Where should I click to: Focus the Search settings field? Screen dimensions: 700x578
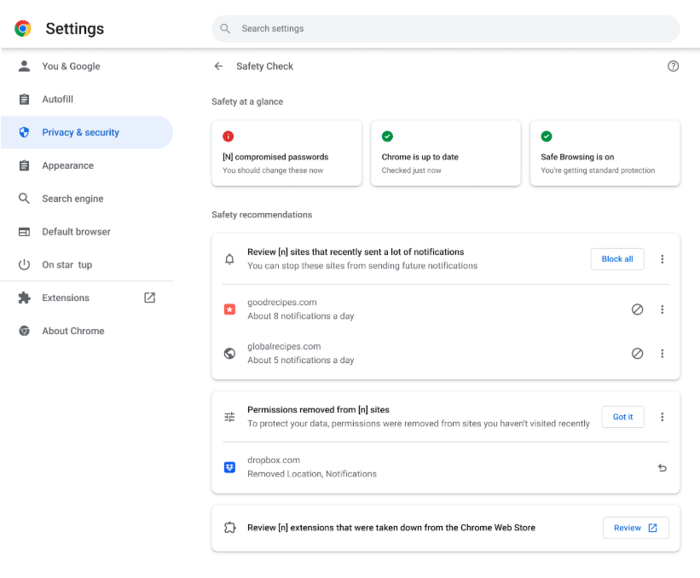pos(446,29)
